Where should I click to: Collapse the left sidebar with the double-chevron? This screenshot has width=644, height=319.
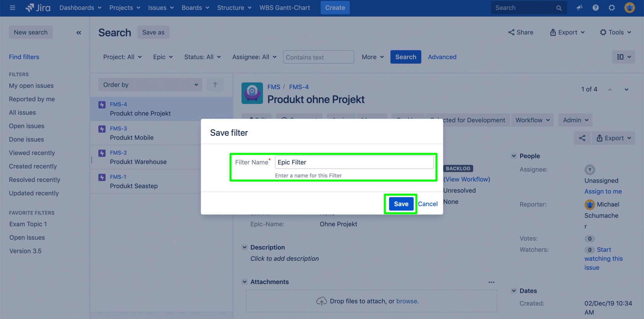coord(79,32)
